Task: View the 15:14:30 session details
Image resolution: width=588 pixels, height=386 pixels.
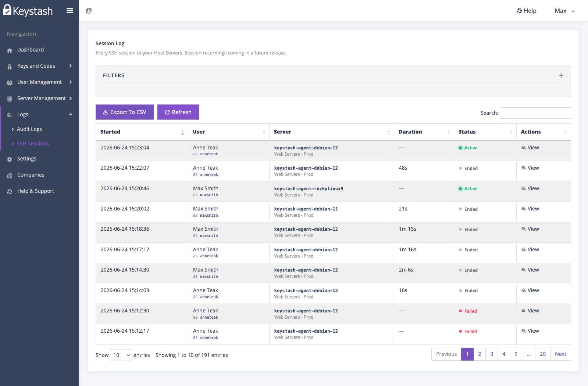Action: (530, 270)
